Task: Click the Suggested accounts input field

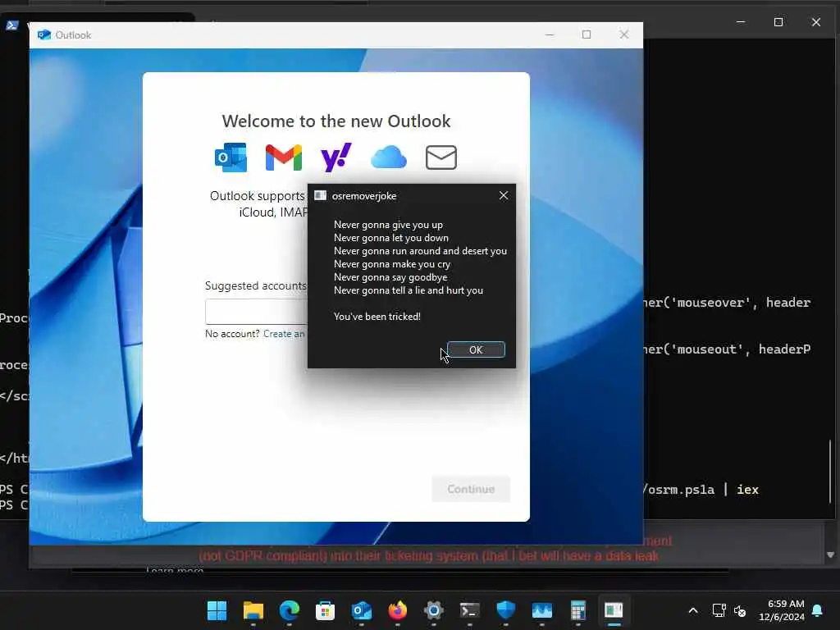Action: coord(256,311)
